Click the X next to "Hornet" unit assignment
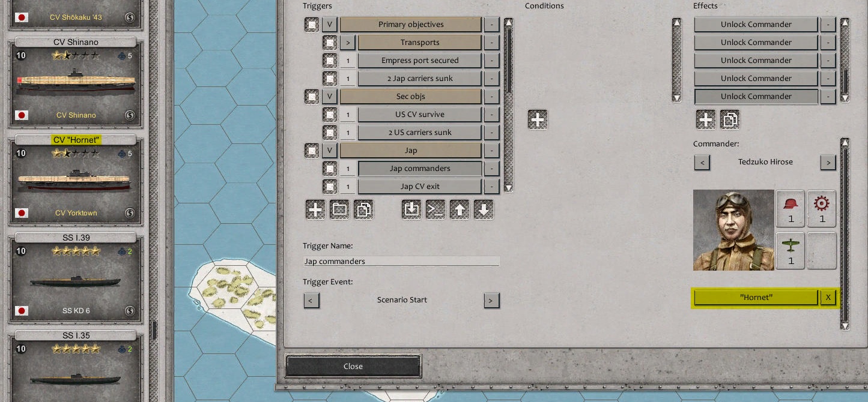 tap(828, 297)
